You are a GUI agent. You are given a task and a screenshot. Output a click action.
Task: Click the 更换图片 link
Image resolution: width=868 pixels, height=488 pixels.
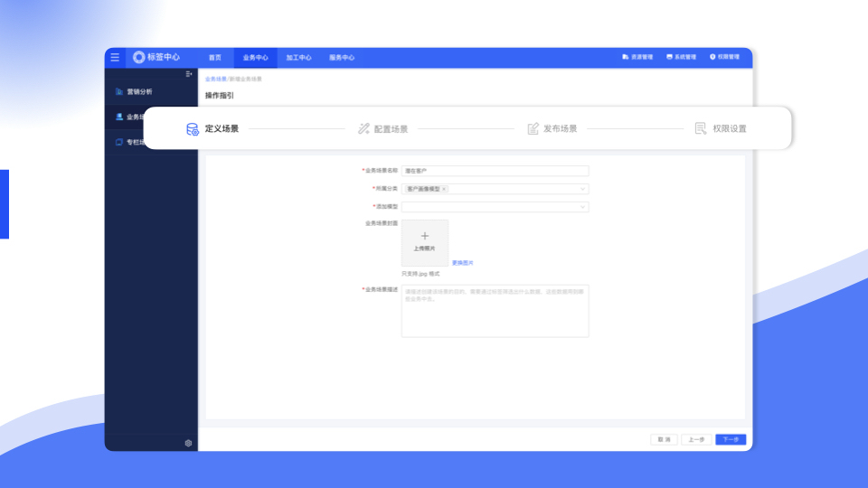click(462, 263)
